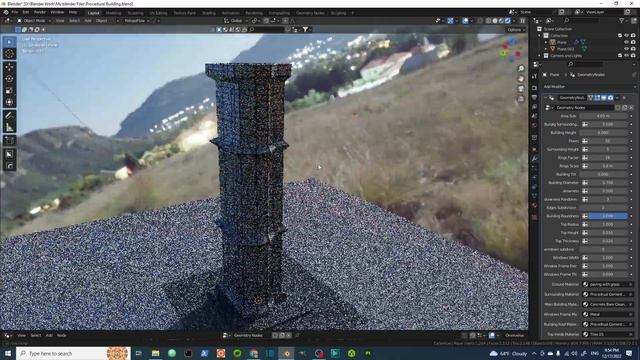This screenshot has width=640, height=360.
Task: Open the Render properties tab
Action: [534, 88]
